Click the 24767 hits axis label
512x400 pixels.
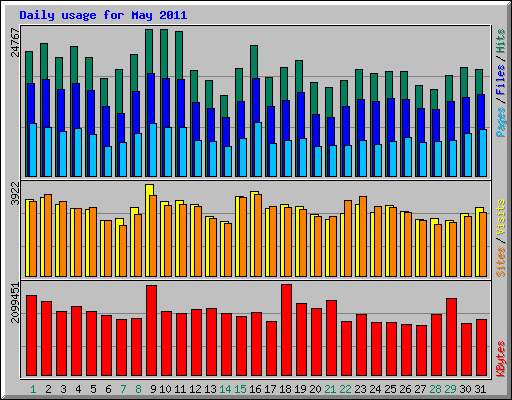click(x=15, y=43)
